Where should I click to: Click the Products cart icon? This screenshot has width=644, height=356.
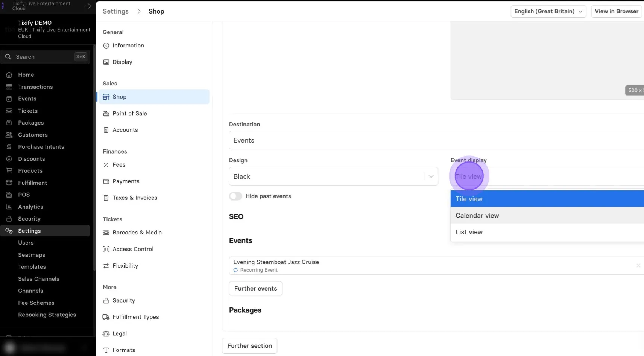pyautogui.click(x=9, y=171)
